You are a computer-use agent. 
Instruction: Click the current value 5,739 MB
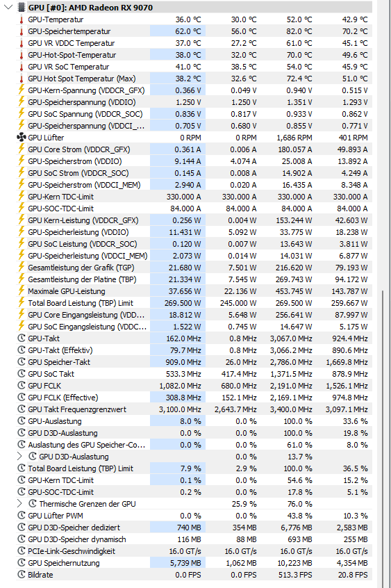[185, 563]
